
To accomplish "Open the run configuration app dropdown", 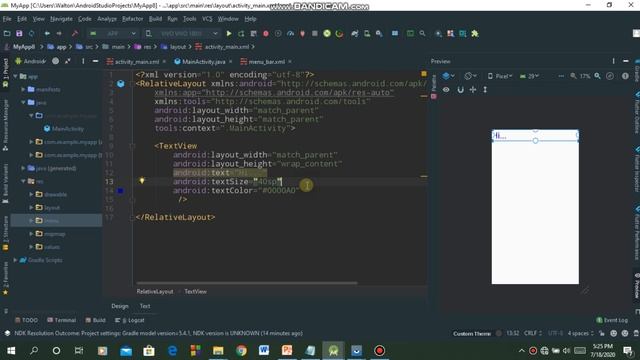I will pyautogui.click(x=113, y=33).
